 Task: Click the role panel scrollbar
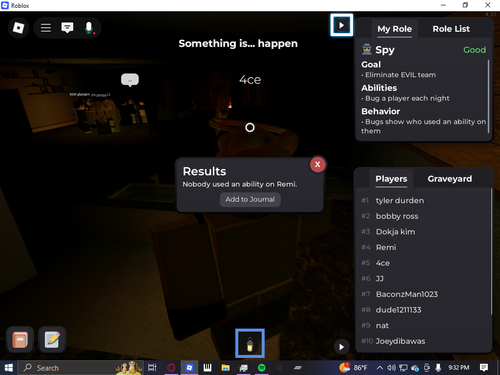[x=489, y=96]
